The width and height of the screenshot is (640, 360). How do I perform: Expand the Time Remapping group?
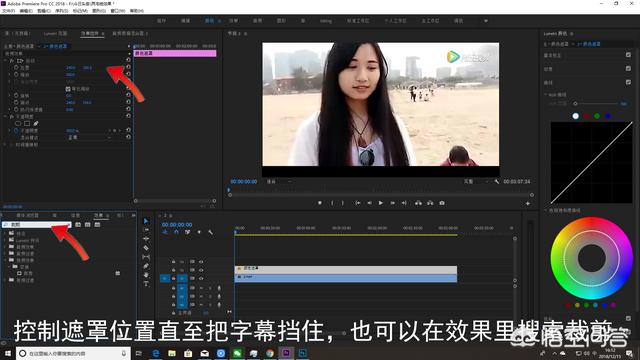pyautogui.click(x=6, y=144)
